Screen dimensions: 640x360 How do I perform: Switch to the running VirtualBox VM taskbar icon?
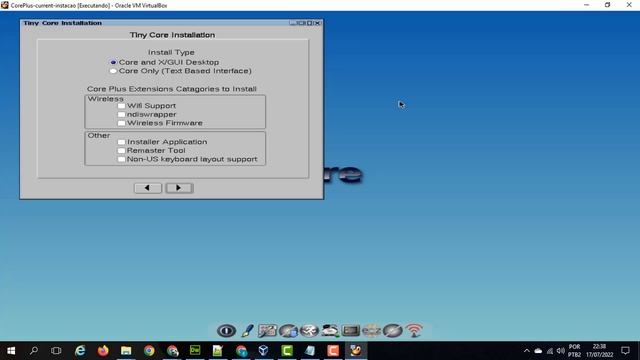pos(356,351)
